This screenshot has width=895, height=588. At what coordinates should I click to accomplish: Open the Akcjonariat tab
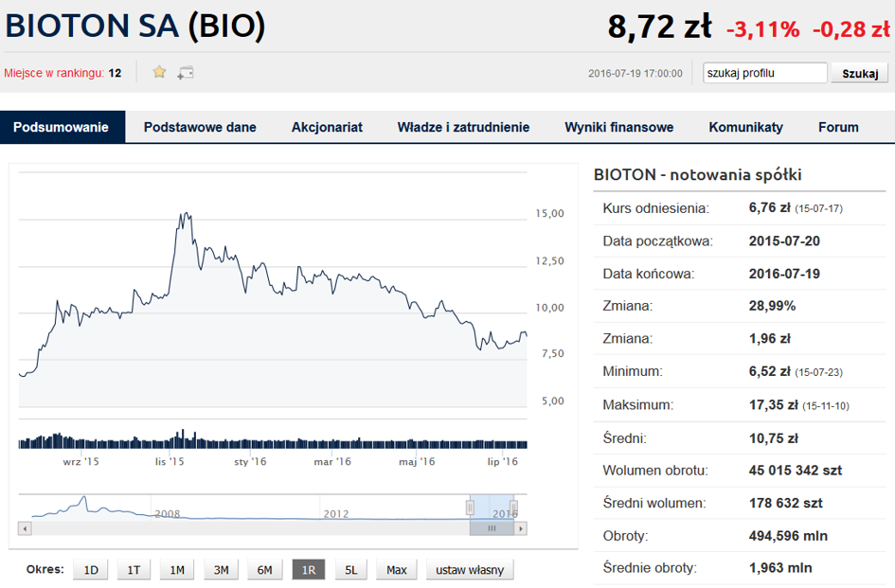click(327, 127)
